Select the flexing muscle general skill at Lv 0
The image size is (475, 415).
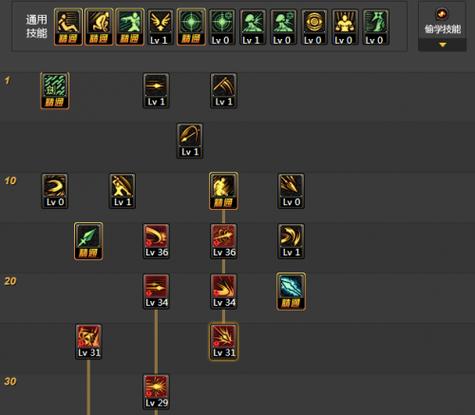344,27
